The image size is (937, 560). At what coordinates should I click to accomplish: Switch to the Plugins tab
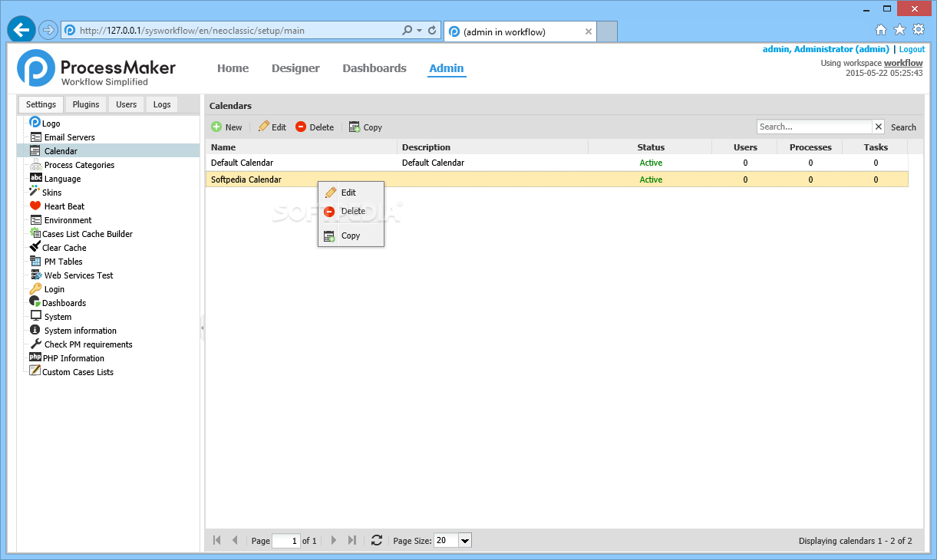coord(86,104)
